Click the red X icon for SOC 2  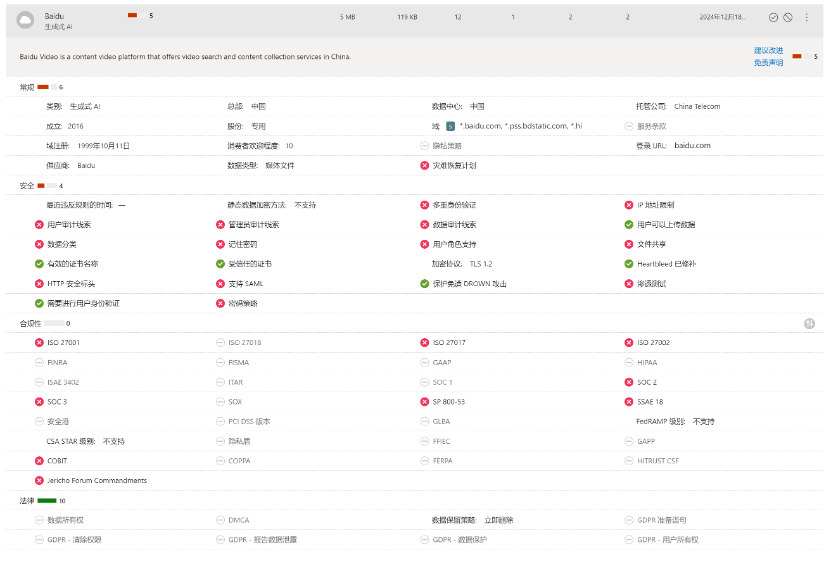[629, 383]
